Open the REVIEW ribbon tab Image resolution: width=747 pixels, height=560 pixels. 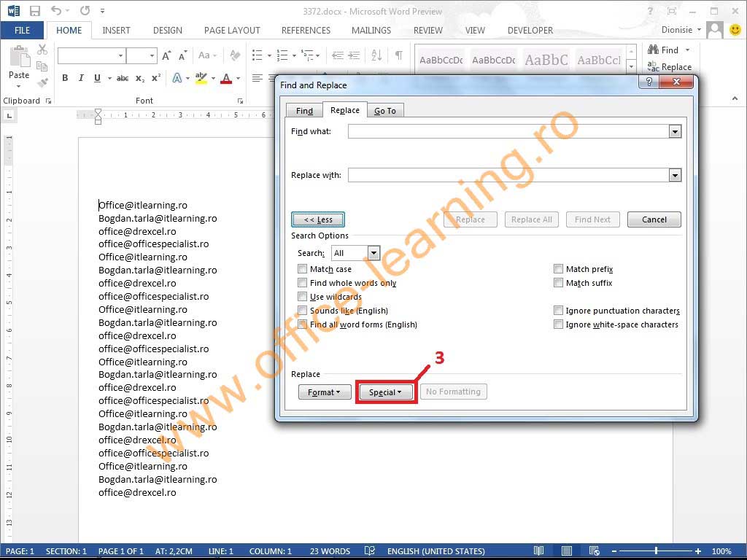[427, 31]
